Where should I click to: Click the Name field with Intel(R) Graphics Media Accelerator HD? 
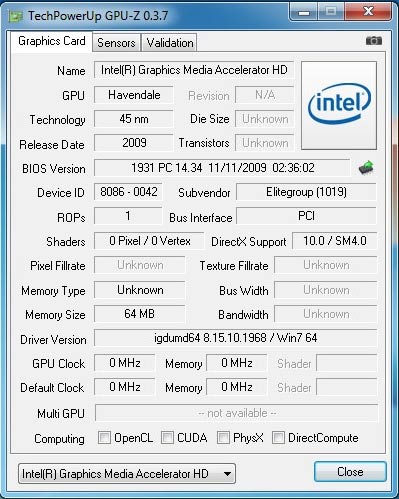(x=194, y=70)
